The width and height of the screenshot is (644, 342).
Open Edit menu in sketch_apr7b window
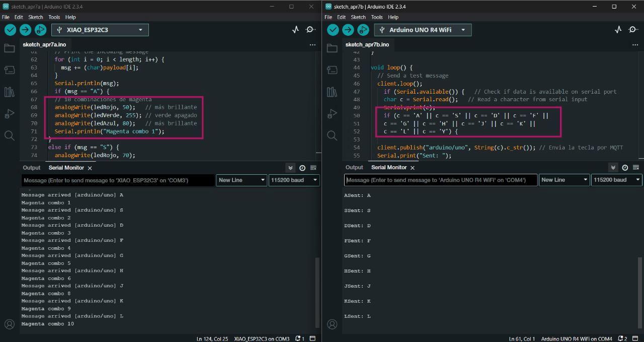point(342,17)
